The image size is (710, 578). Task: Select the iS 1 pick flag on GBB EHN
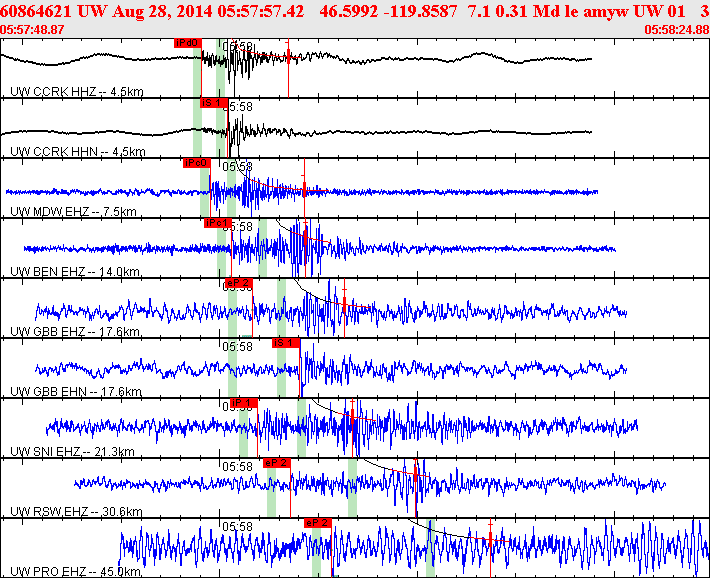coord(286,343)
